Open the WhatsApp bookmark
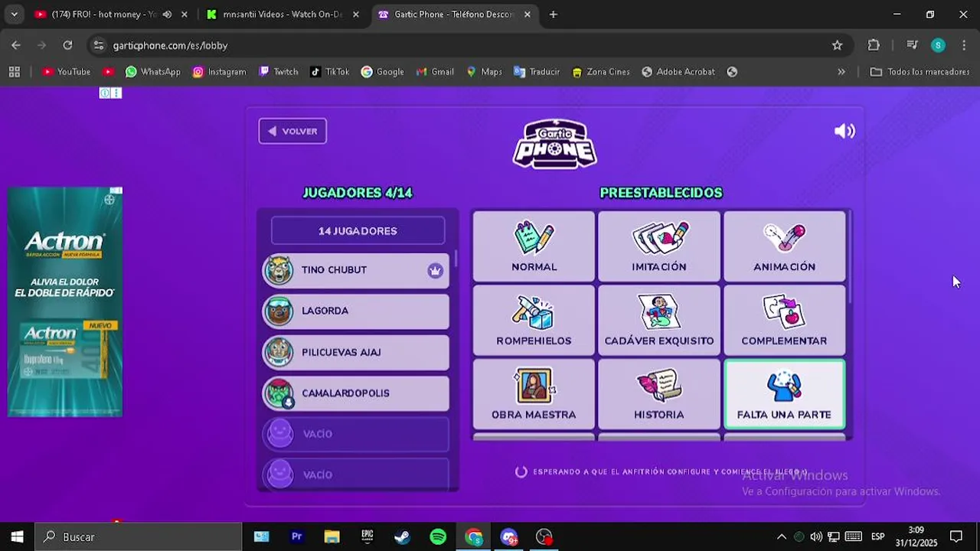Image resolution: width=980 pixels, height=551 pixels. [x=153, y=71]
